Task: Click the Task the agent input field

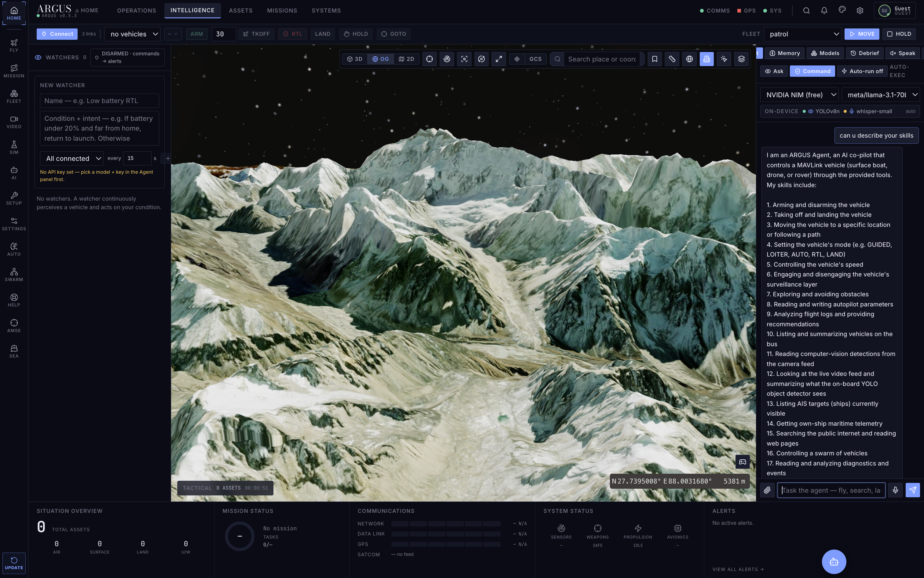Action: pos(831,490)
